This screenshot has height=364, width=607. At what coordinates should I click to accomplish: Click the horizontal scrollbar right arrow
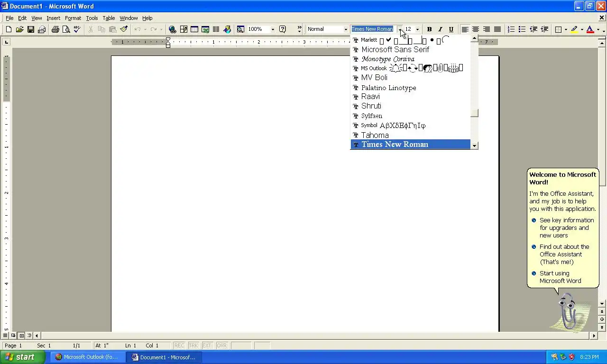594,336
